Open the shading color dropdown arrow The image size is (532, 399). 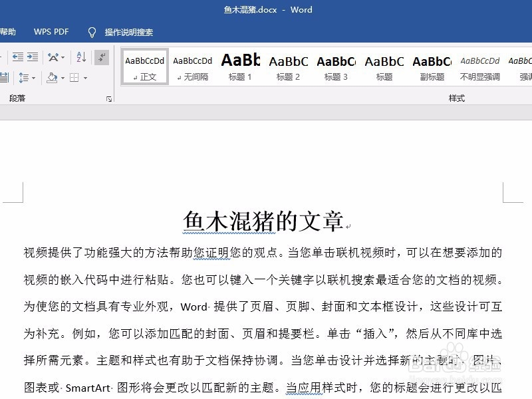62,77
